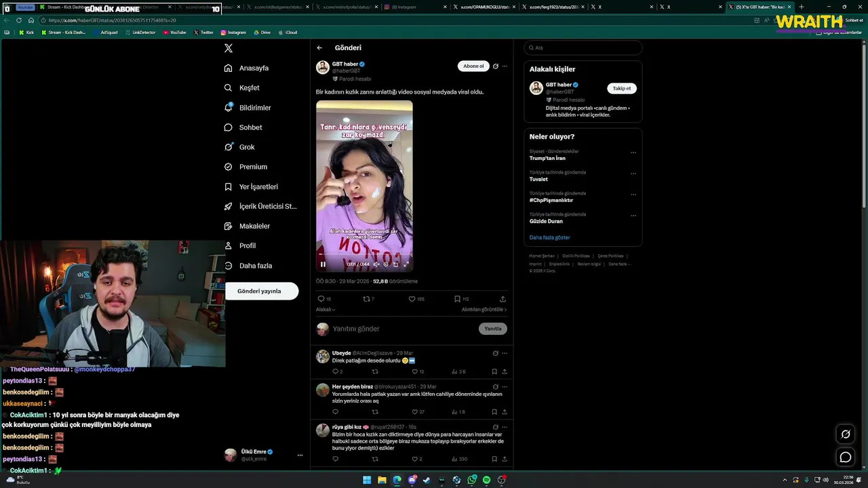Like the main post (195)
The image size is (868, 488).
click(416, 299)
